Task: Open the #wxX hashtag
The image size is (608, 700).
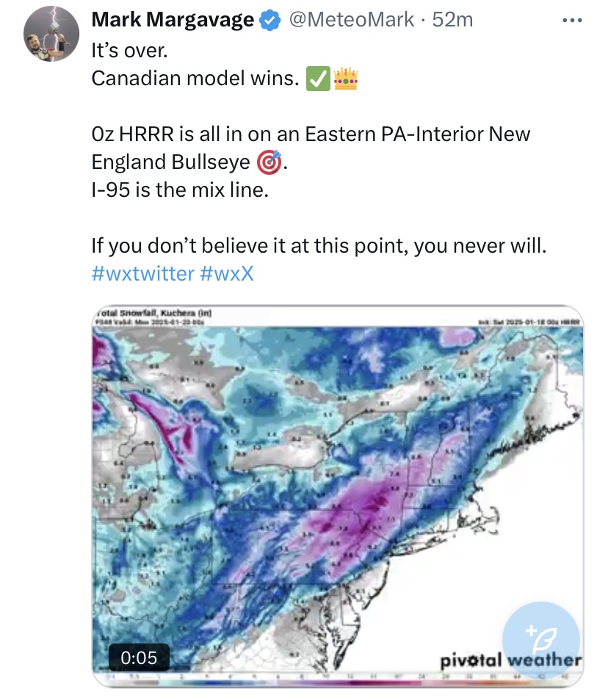Action: tap(227, 273)
